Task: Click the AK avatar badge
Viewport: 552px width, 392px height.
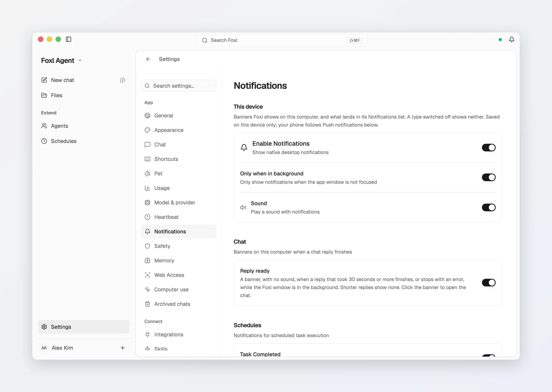Action: 44,348
